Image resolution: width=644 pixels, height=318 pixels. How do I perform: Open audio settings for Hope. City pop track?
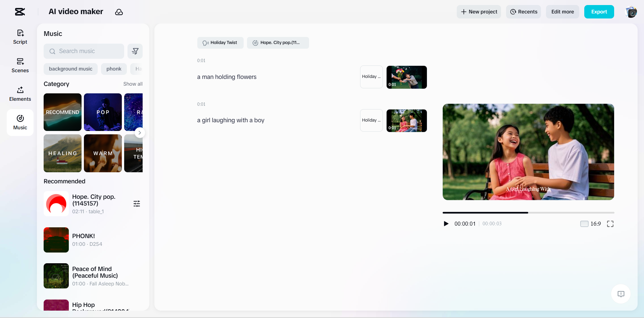pyautogui.click(x=137, y=203)
